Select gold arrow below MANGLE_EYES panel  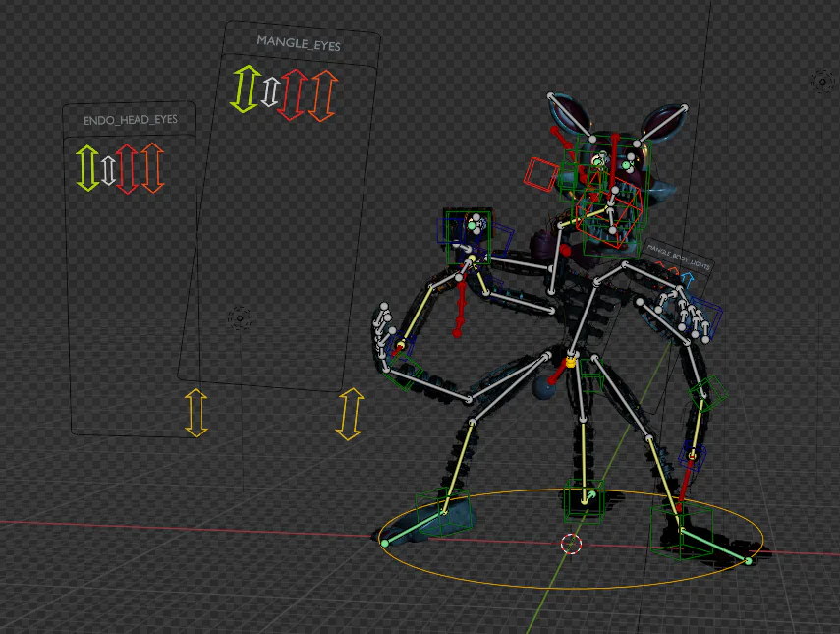pos(351,414)
